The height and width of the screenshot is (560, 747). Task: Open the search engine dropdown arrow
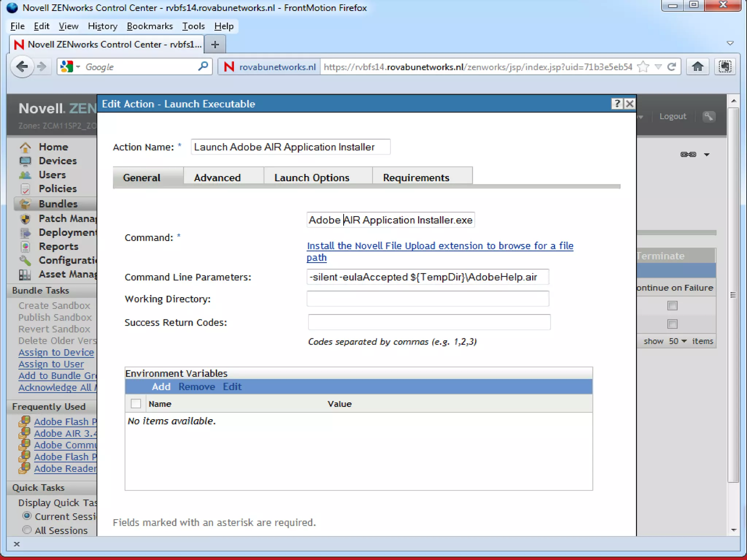point(78,67)
